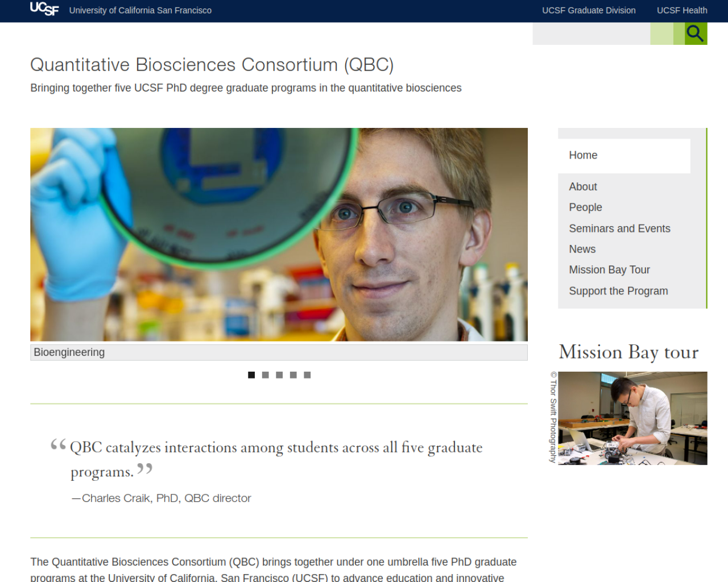Click the Bioengineering slideshow image
Viewport: 728px width, 582px height.
tap(279, 235)
